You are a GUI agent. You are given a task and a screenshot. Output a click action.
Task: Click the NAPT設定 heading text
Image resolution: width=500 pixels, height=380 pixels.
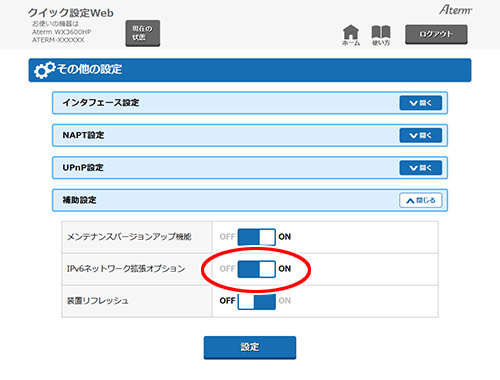point(83,135)
